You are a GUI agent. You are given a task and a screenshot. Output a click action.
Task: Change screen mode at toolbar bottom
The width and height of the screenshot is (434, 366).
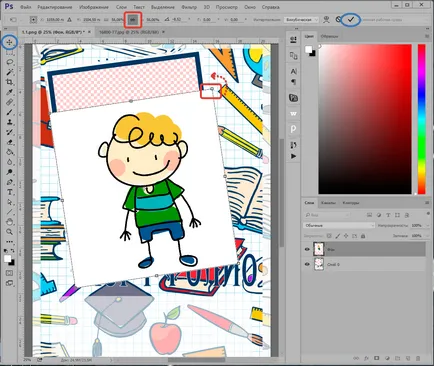[x=9, y=283]
